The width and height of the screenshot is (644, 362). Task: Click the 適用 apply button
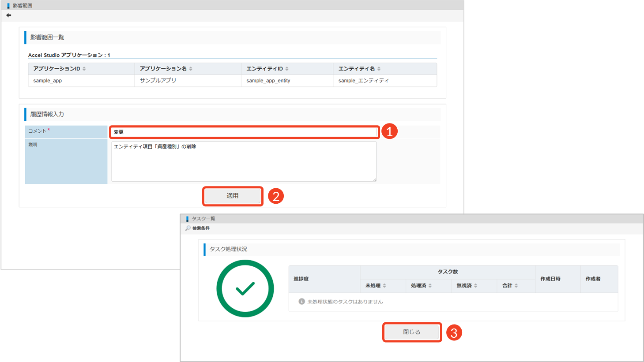233,196
